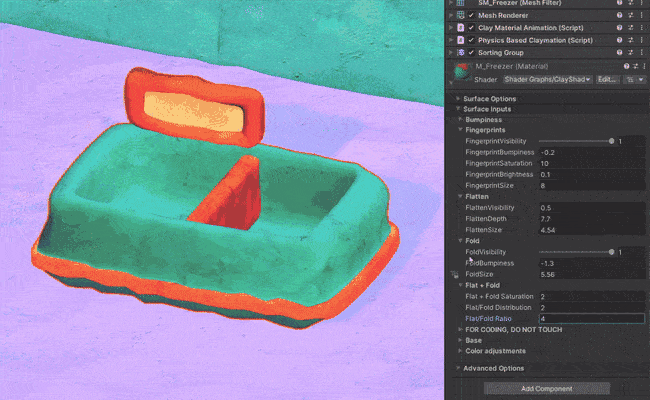Expand the Color adjustments foldout
Image resolution: width=650 pixels, height=400 pixels.
coord(494,351)
